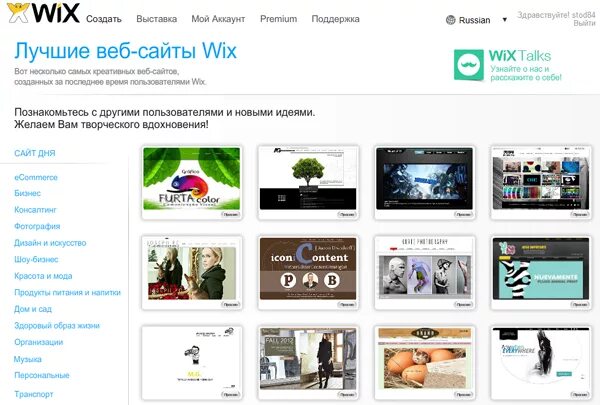This screenshot has width=600, height=405.
Task: Click the Wix logo
Action: [43, 13]
